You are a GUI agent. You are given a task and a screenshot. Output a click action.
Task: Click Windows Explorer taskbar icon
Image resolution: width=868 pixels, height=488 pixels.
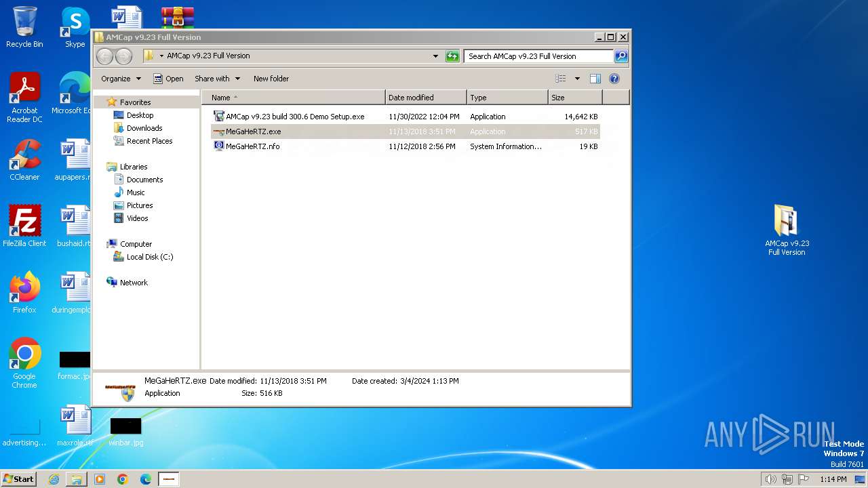point(77,479)
